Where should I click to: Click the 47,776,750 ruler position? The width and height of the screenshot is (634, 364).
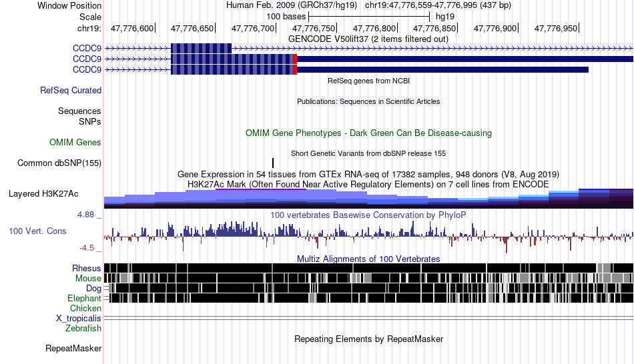[314, 28]
